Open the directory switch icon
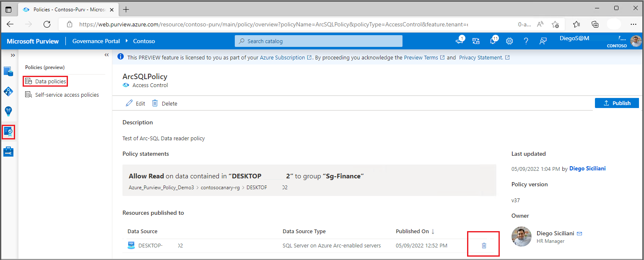 pyautogui.click(x=476, y=41)
